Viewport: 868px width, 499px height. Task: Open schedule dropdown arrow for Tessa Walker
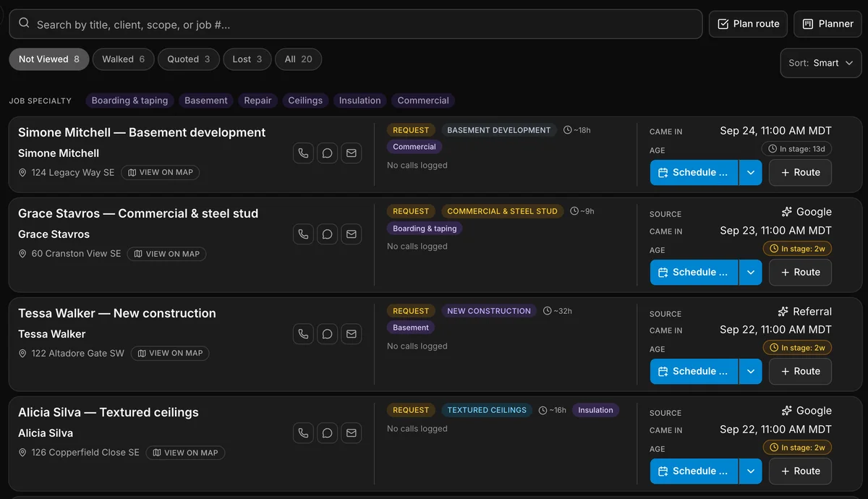click(750, 372)
